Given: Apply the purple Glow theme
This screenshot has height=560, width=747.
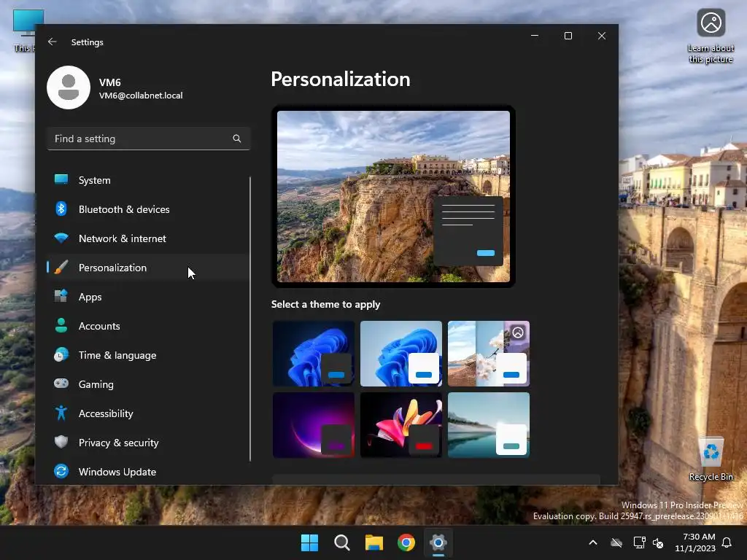Looking at the screenshot, I should pos(314,425).
